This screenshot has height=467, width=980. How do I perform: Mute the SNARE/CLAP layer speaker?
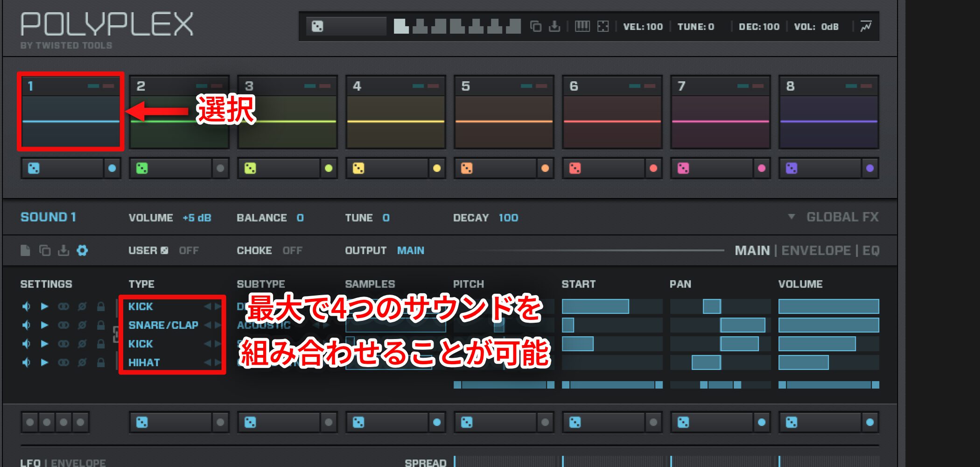[x=26, y=325]
